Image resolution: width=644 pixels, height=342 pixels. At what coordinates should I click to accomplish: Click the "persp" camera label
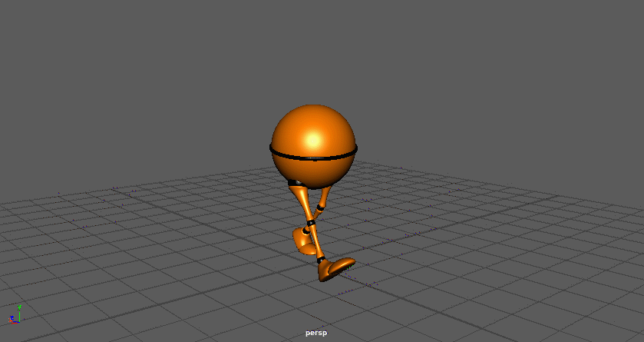click(316, 333)
